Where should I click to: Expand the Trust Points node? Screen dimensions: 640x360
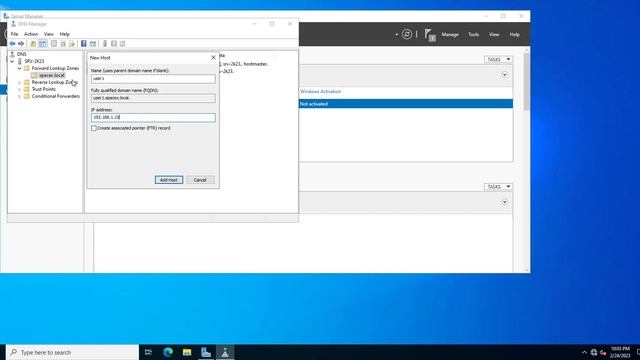click(x=19, y=89)
